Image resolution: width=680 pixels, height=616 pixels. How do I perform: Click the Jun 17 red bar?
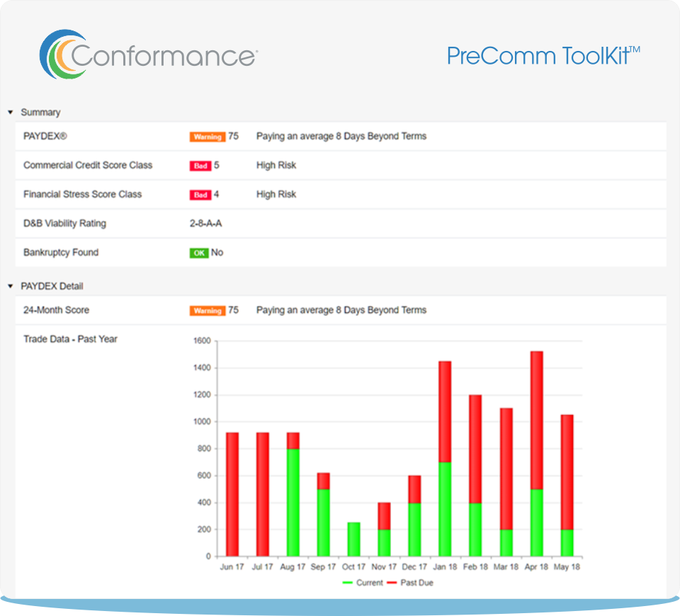[232, 494]
